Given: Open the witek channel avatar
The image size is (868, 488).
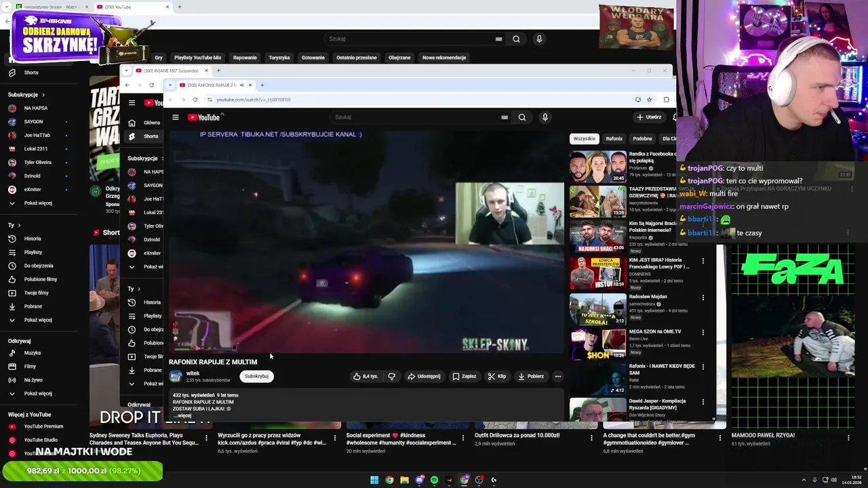Looking at the screenshot, I should [x=176, y=376].
